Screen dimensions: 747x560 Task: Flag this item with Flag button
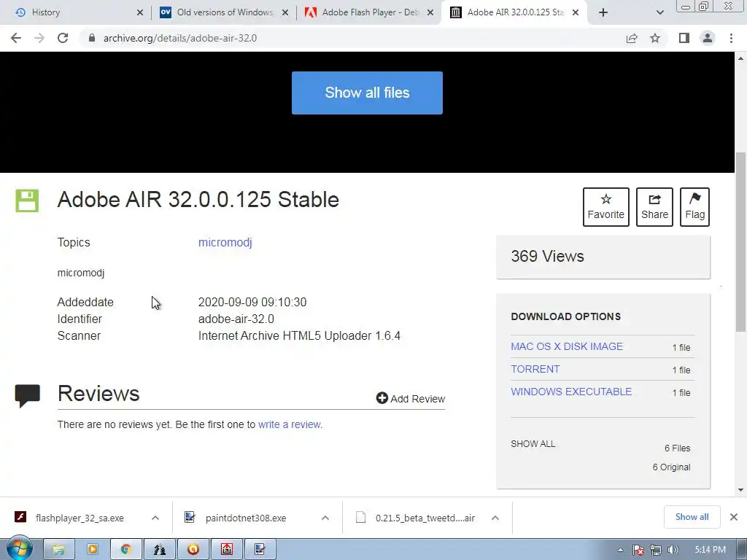point(694,206)
